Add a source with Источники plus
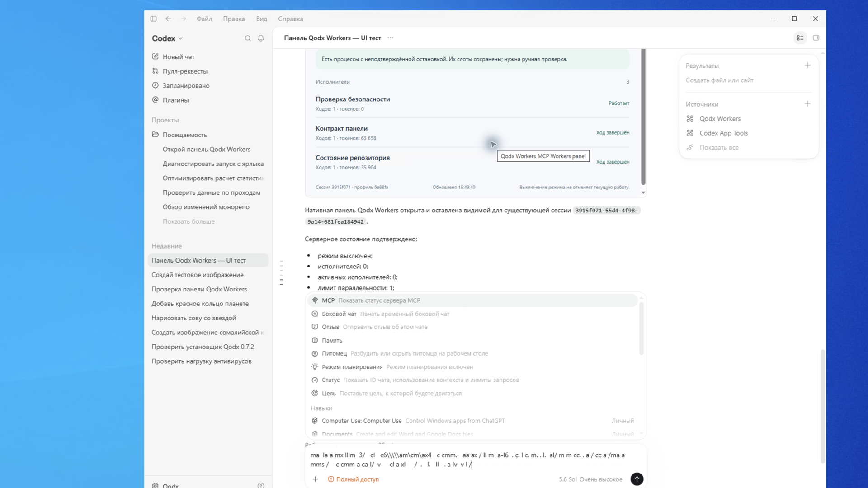The height and width of the screenshot is (488, 868). (807, 104)
